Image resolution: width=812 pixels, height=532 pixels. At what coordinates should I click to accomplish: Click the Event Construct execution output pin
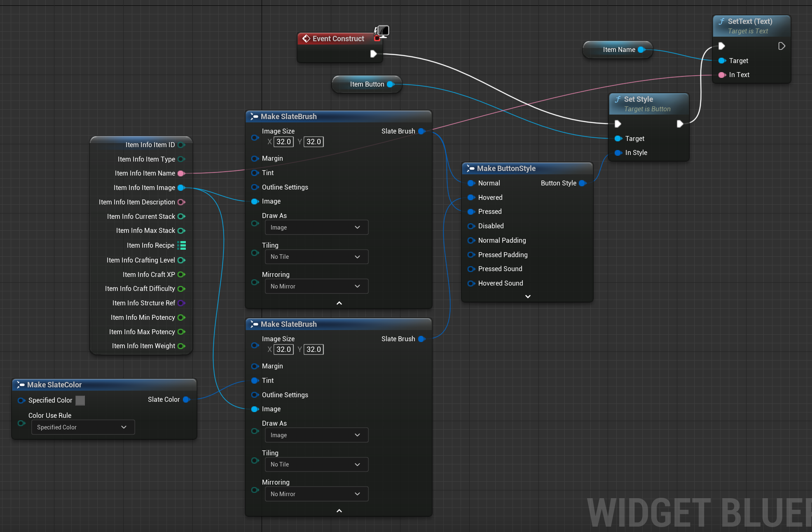coord(373,54)
